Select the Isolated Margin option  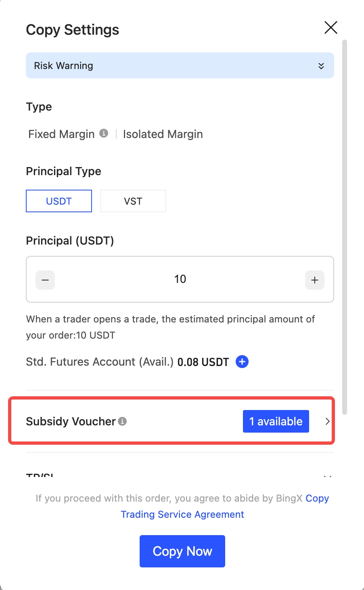[x=163, y=134]
